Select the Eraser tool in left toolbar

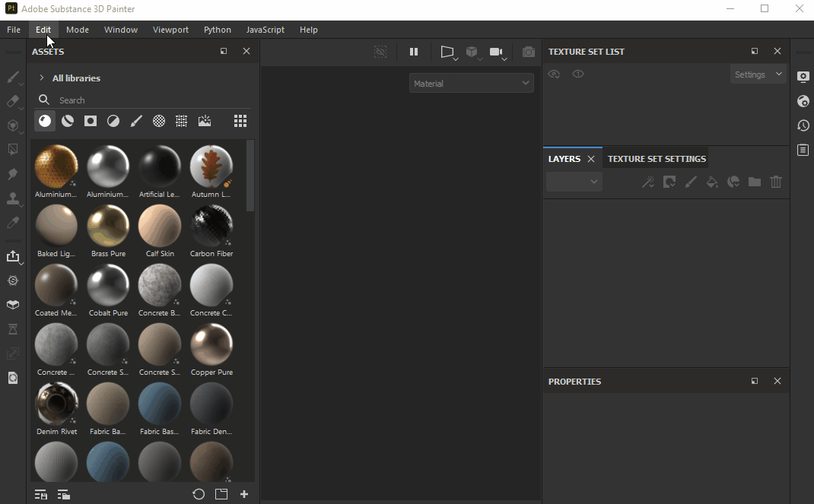pos(13,101)
